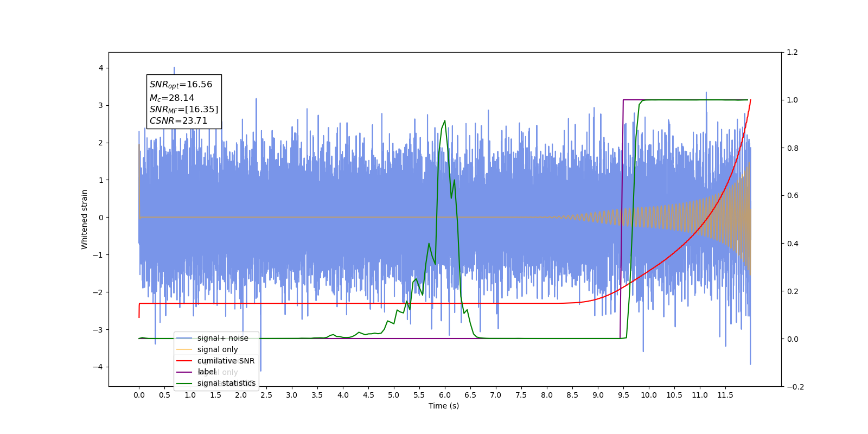Viewport: 868px width, 434px height.
Task: Click the 3 tick on the strain axis
Action: click(x=101, y=105)
